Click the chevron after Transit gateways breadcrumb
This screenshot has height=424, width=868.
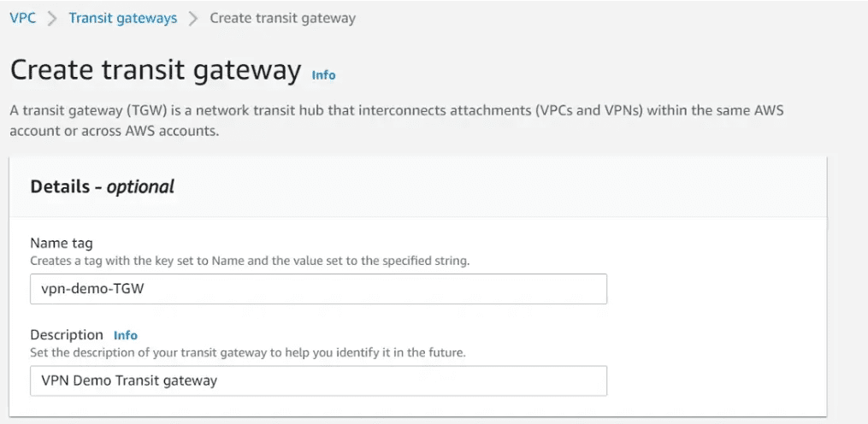pos(193,18)
